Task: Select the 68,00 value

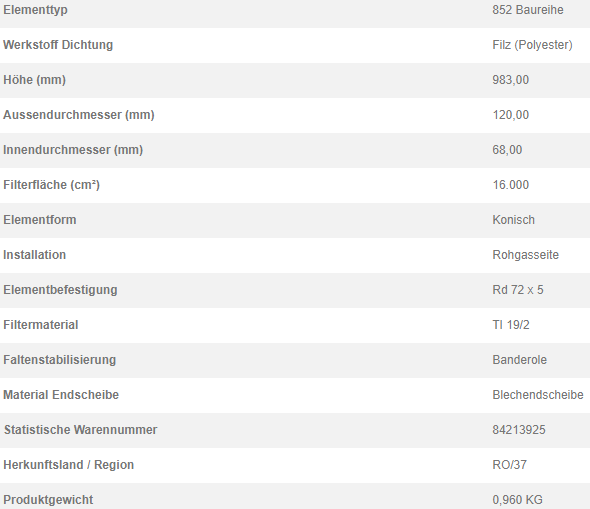Action: click(507, 150)
